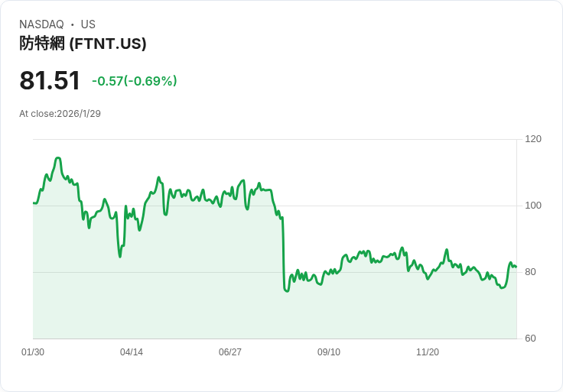Click the lowest point of the price line
The image size is (563, 392).
tap(286, 291)
